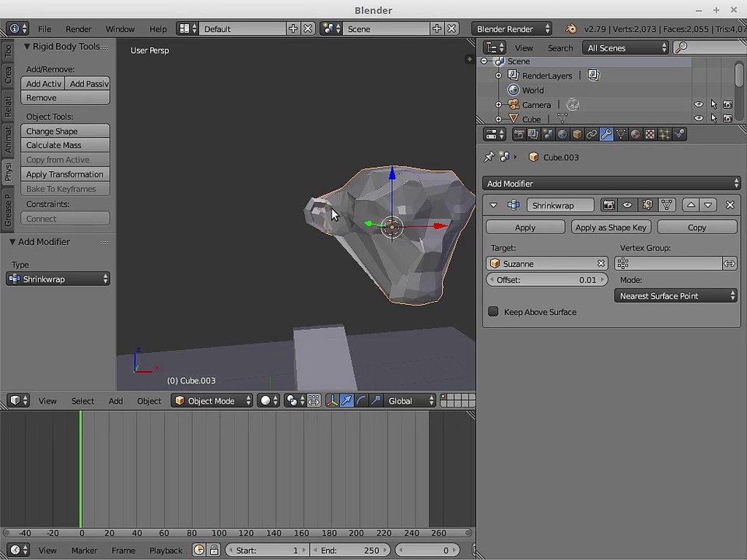This screenshot has height=560, width=747.
Task: Expand the RenderLayers outliner item
Action: pos(499,75)
